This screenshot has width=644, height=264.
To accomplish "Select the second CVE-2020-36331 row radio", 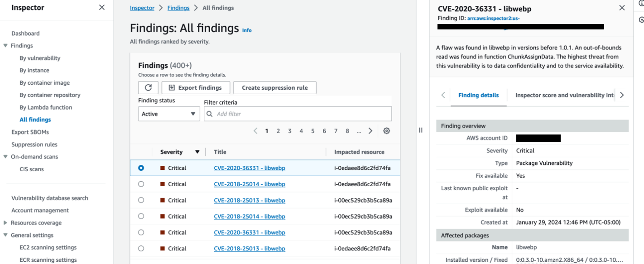I will pyautogui.click(x=141, y=232).
